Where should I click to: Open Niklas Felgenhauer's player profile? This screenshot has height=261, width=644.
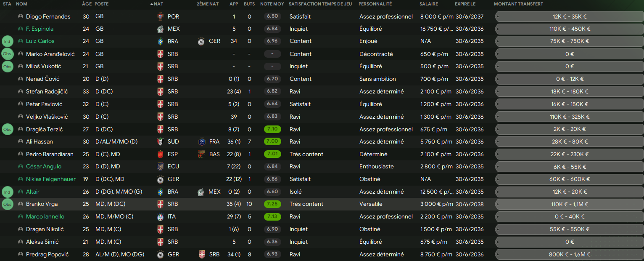point(51,179)
